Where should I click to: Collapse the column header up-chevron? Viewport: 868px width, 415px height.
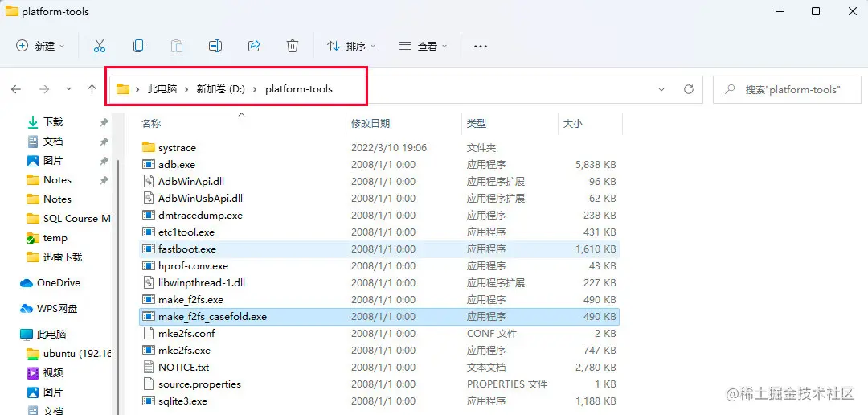coord(241,115)
